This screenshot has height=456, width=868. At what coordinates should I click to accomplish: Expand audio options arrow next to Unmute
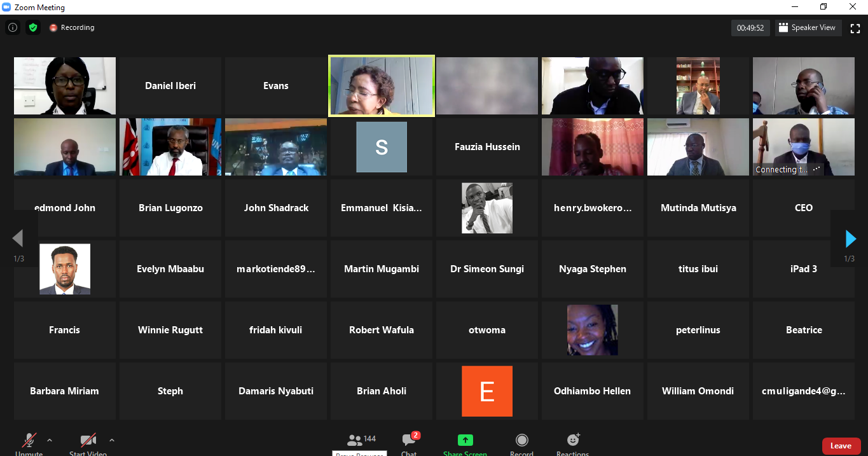click(50, 440)
